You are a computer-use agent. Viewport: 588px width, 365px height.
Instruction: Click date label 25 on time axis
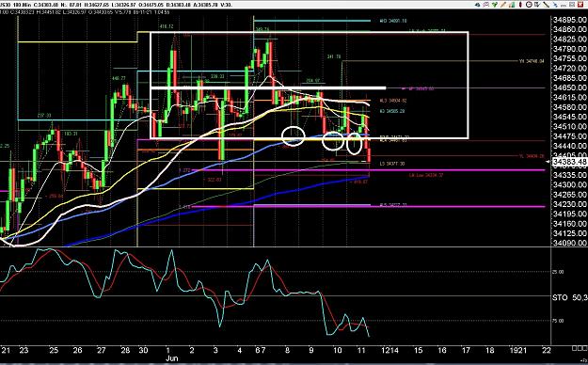(x=54, y=350)
